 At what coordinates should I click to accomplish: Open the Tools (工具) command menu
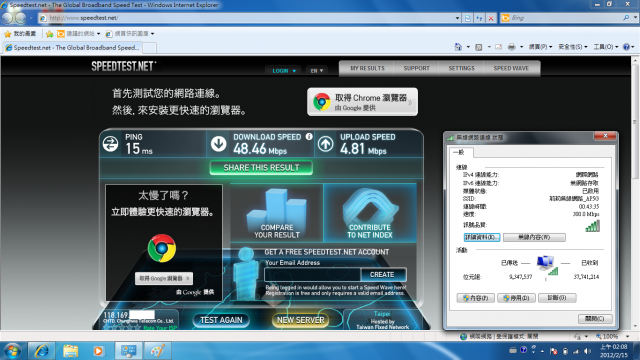click(605, 47)
